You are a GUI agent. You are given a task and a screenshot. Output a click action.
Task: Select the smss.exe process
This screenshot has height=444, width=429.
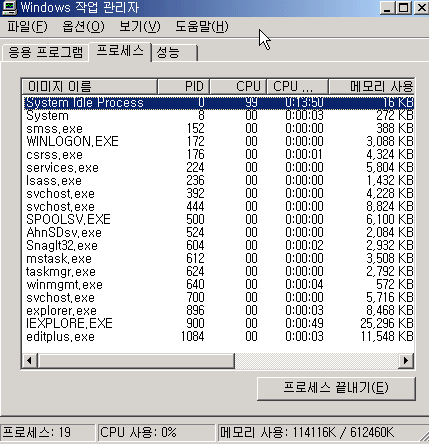[218, 129]
